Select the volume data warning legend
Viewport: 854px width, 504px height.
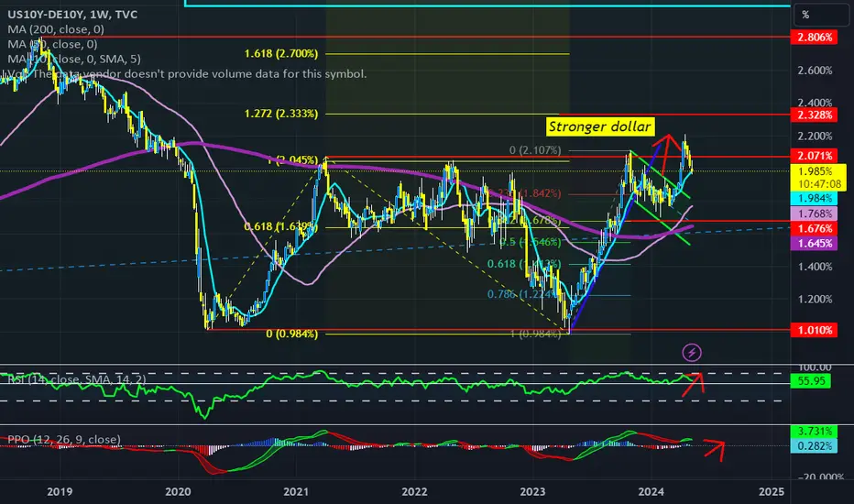pos(187,74)
